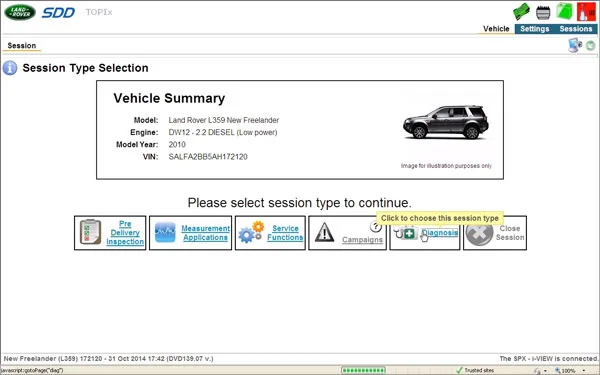The width and height of the screenshot is (600, 375).
Task: Select the Vehicle tab
Action: point(496,29)
